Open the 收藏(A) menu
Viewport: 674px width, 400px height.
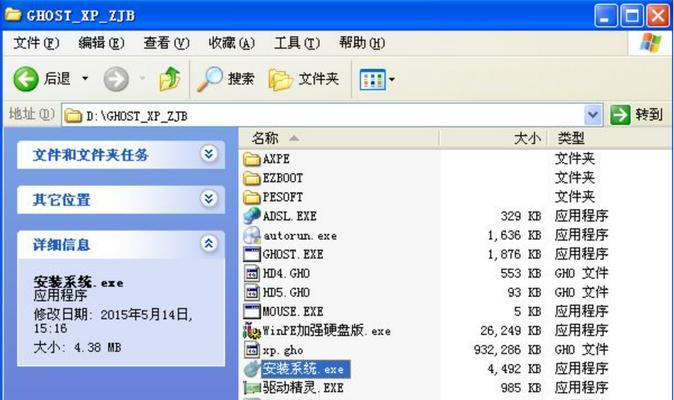click(x=232, y=43)
